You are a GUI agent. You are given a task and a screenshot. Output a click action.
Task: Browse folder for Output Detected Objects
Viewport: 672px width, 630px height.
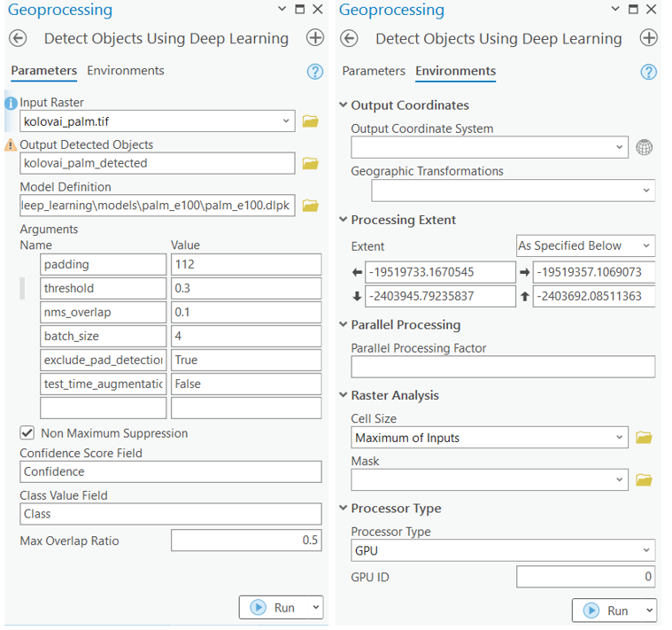point(310,163)
